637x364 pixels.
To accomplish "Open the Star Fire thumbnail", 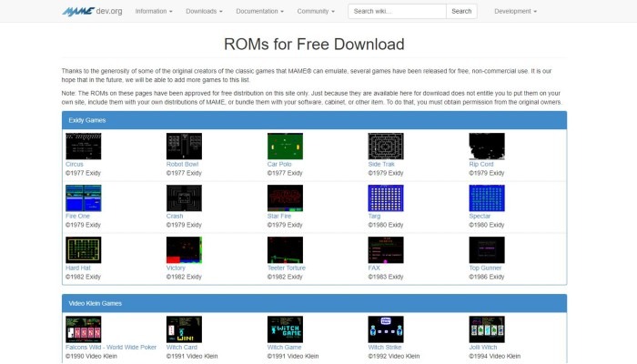I will point(285,198).
